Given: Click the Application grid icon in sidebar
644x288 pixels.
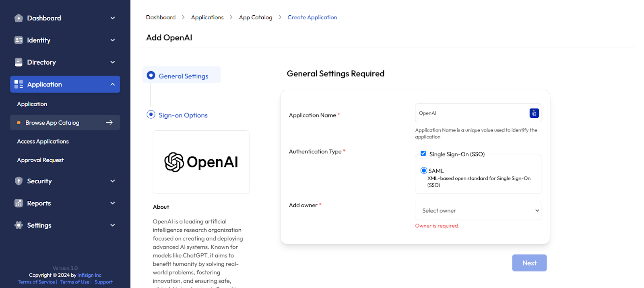Looking at the screenshot, I should [19, 84].
